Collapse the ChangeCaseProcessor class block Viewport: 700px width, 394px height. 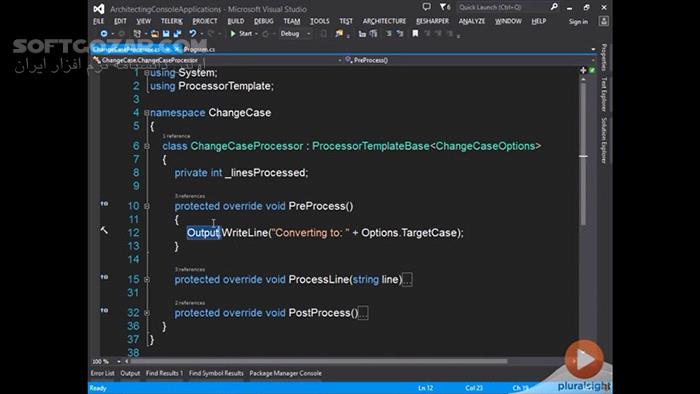pos(147,146)
